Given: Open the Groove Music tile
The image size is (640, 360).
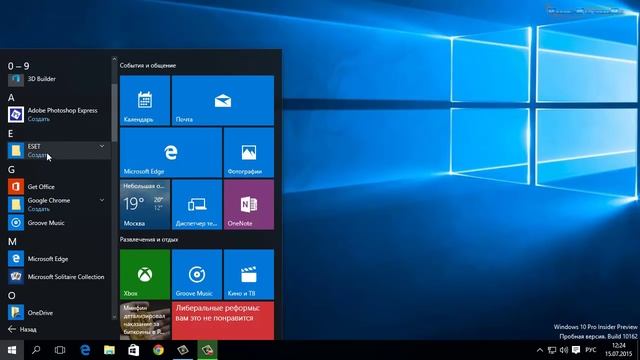Looking at the screenshot, I should pos(197,275).
